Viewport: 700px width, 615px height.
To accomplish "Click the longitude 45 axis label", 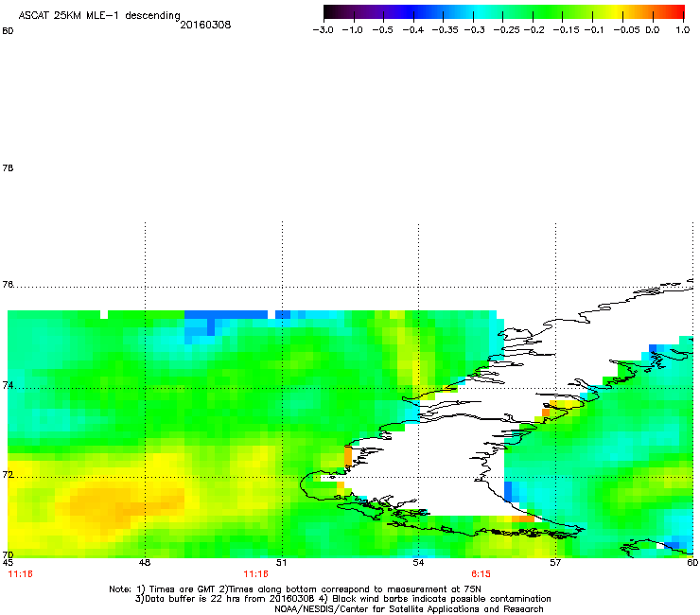I will [x=8, y=563].
